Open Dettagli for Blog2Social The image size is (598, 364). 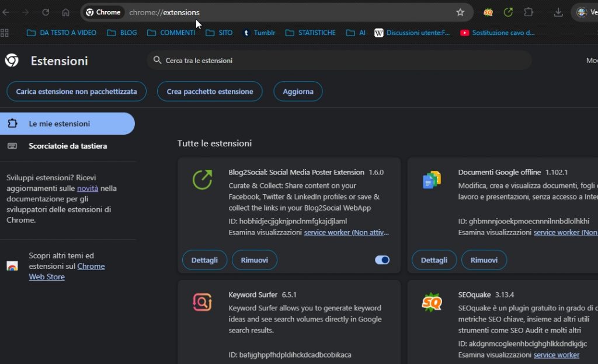click(x=204, y=260)
